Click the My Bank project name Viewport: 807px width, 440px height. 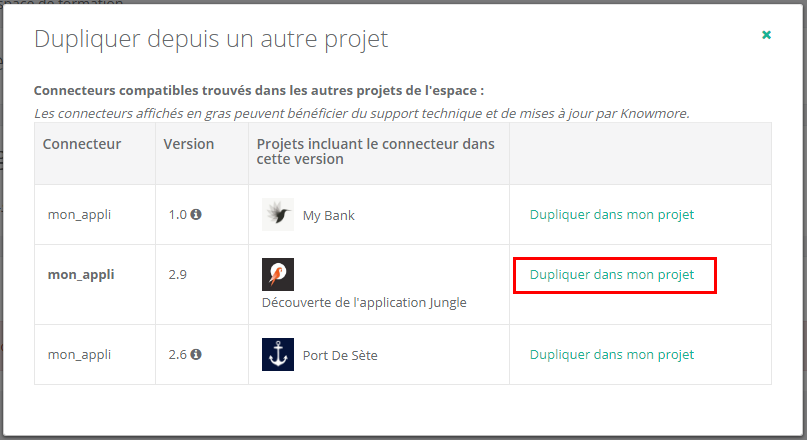328,215
